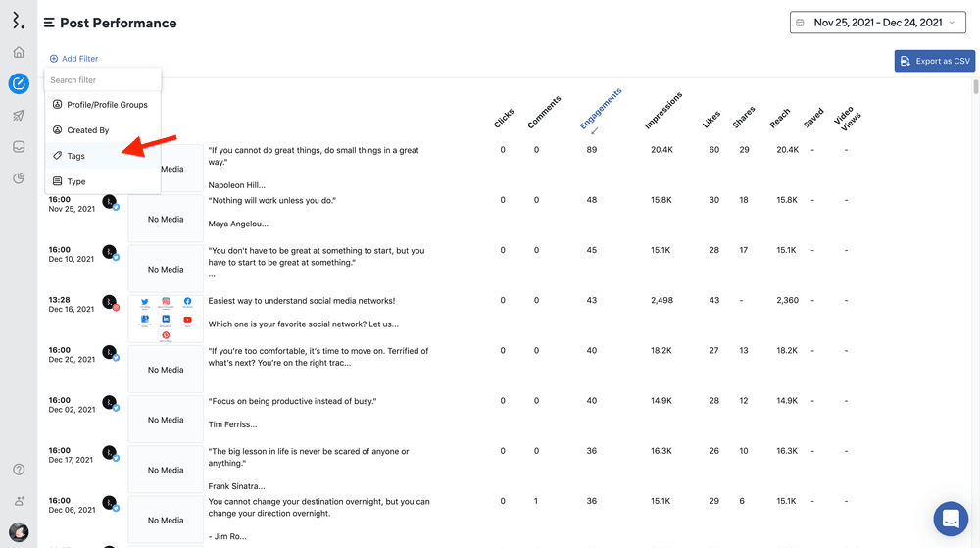Click the compose pencil icon in sidebar
This screenshot has height=548, width=980.
[x=19, y=83]
